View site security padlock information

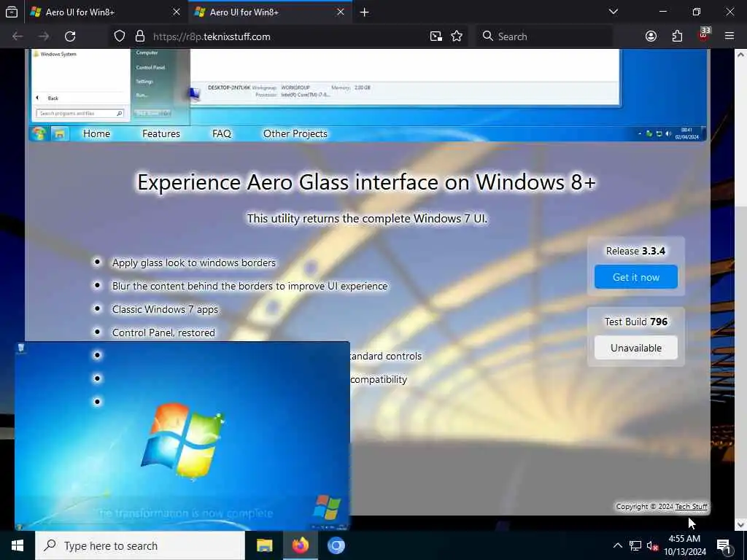click(x=139, y=36)
